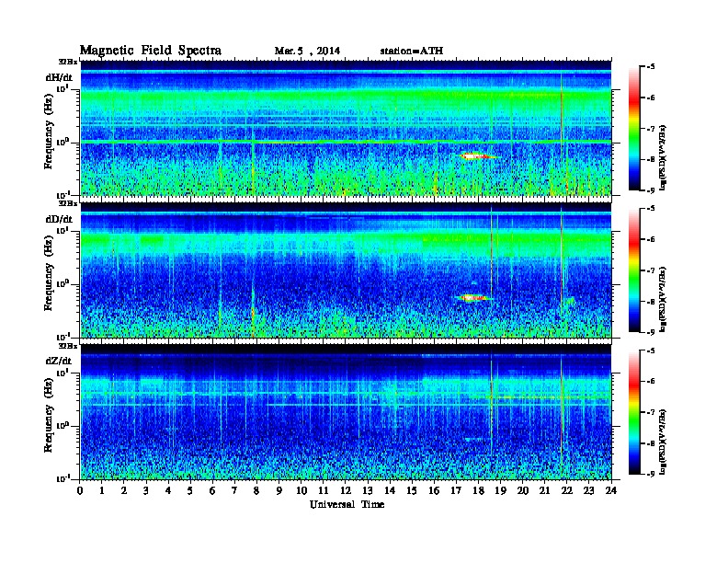The height and width of the screenshot is (563, 728).
Task: Click hour 10 on the Universal Time axis
Action: [301, 490]
